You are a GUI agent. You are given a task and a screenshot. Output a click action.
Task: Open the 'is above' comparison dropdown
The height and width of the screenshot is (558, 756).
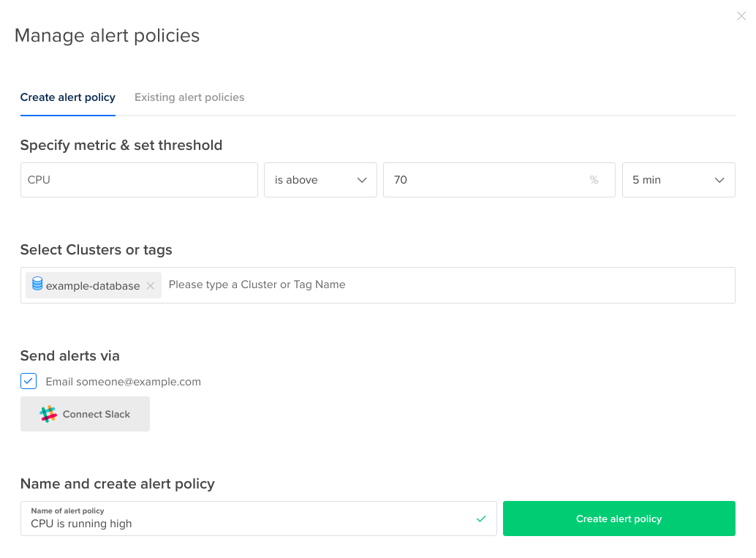pyautogui.click(x=320, y=180)
